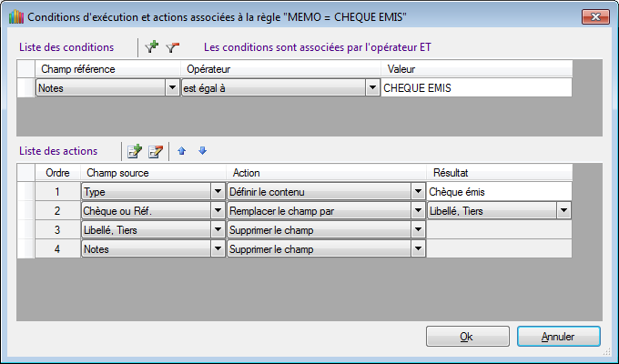Move the action down with the arrow
The height and width of the screenshot is (364, 619).
click(x=202, y=151)
